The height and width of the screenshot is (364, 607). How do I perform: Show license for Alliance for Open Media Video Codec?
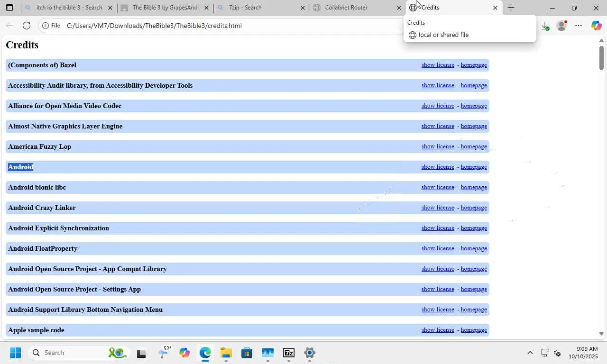[438, 106]
